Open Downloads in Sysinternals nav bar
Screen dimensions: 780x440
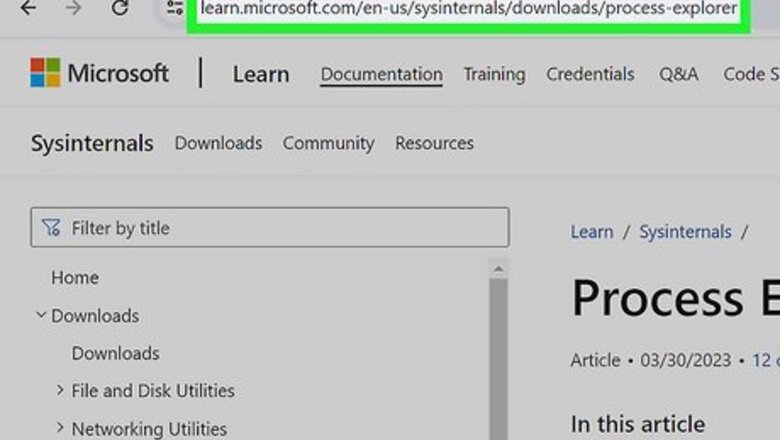(x=218, y=143)
